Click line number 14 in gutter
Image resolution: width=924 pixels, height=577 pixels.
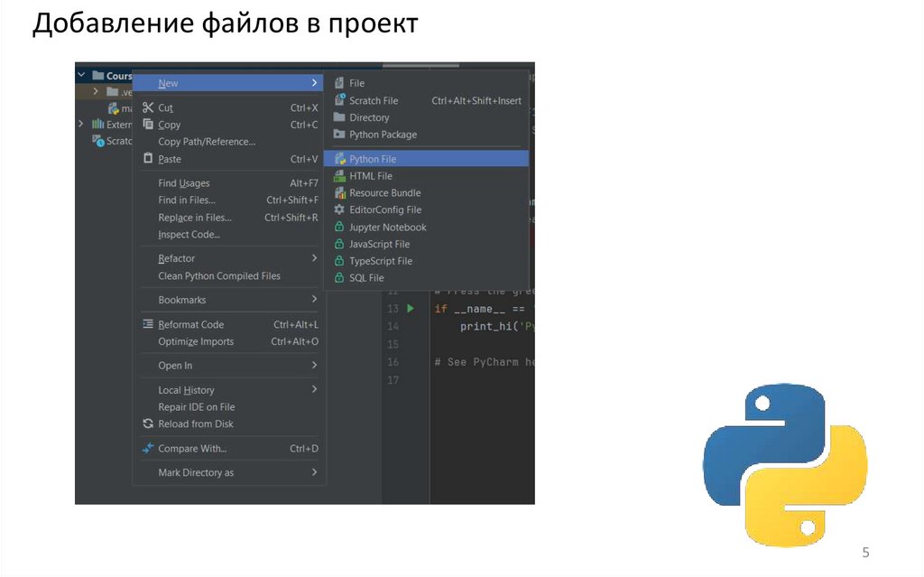pyautogui.click(x=393, y=326)
